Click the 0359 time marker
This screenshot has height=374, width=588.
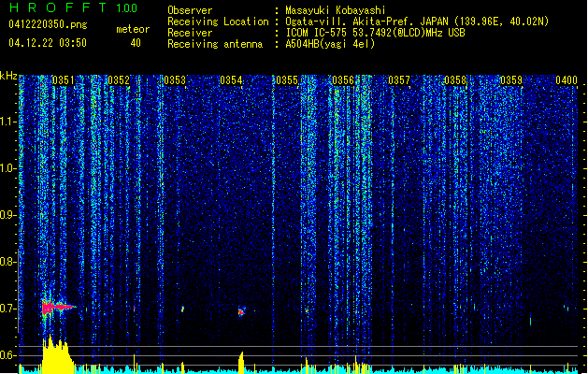pos(511,80)
